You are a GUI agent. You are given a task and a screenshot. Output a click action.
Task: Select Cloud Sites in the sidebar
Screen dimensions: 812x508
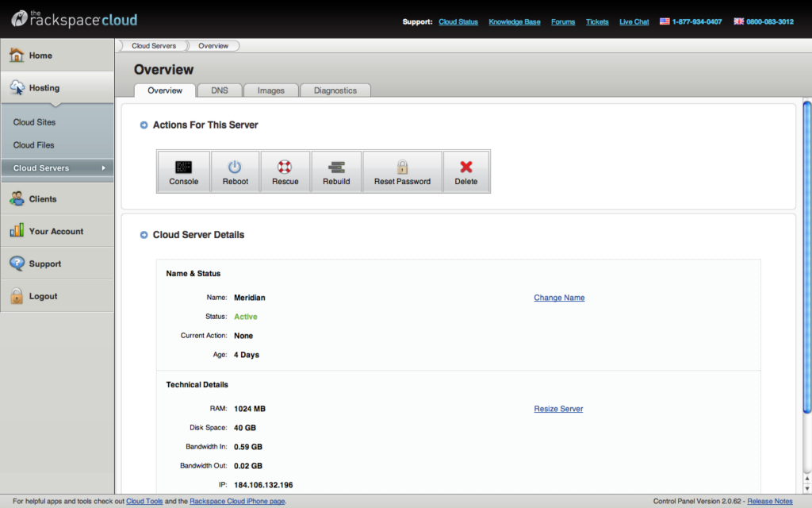tap(34, 122)
